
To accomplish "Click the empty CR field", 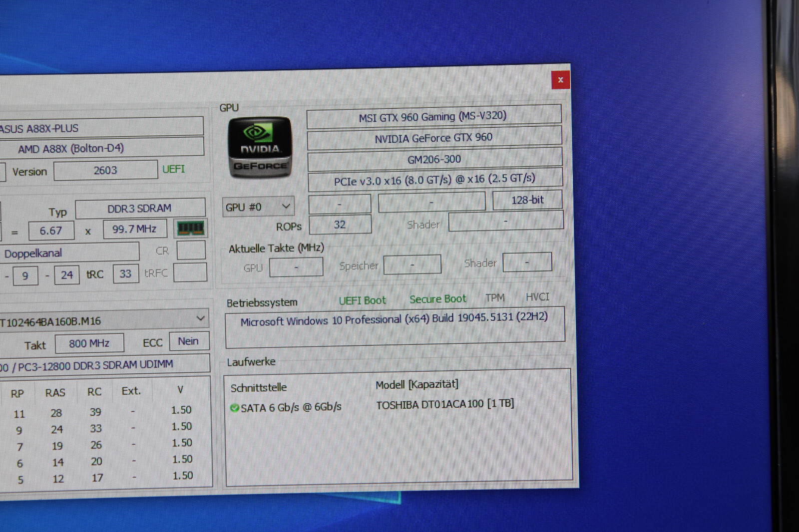I will 191,250.
